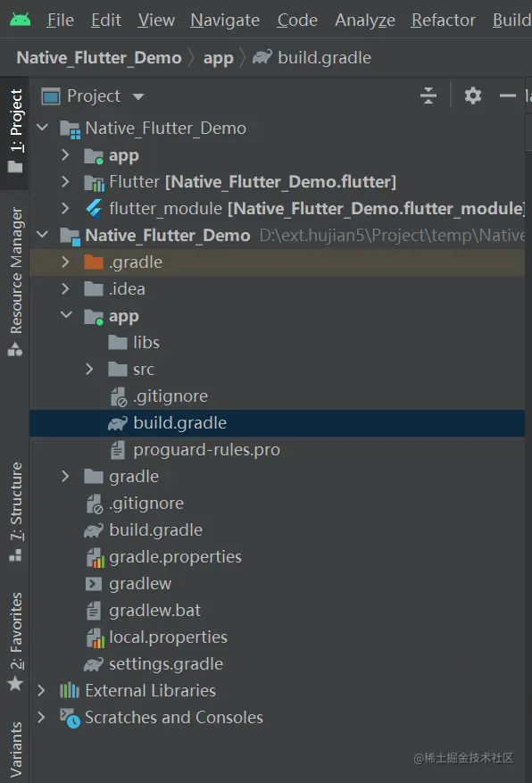Click the flutter_module Flutter logo icon
The height and width of the screenshot is (783, 532).
(94, 208)
